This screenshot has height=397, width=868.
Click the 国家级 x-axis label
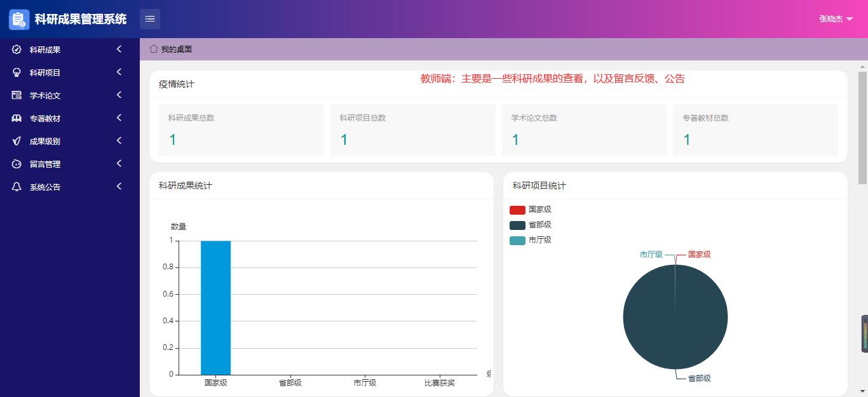pyautogui.click(x=215, y=383)
